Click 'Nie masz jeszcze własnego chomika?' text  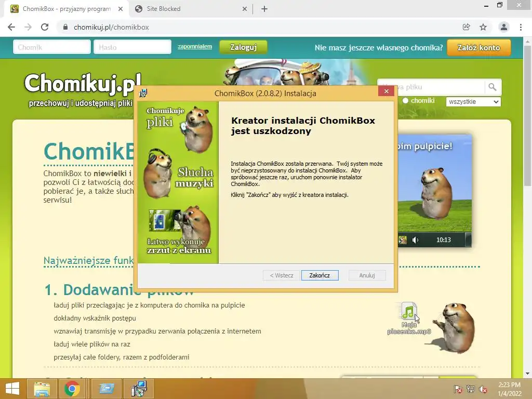click(379, 47)
